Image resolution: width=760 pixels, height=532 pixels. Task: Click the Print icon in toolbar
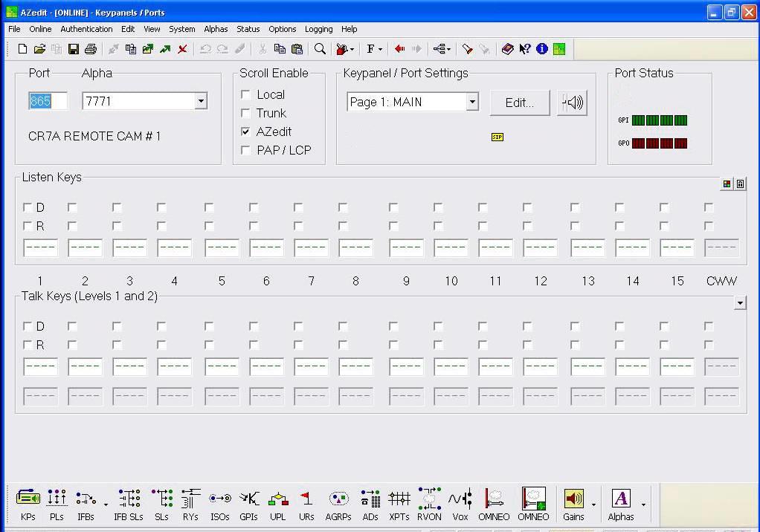point(91,49)
